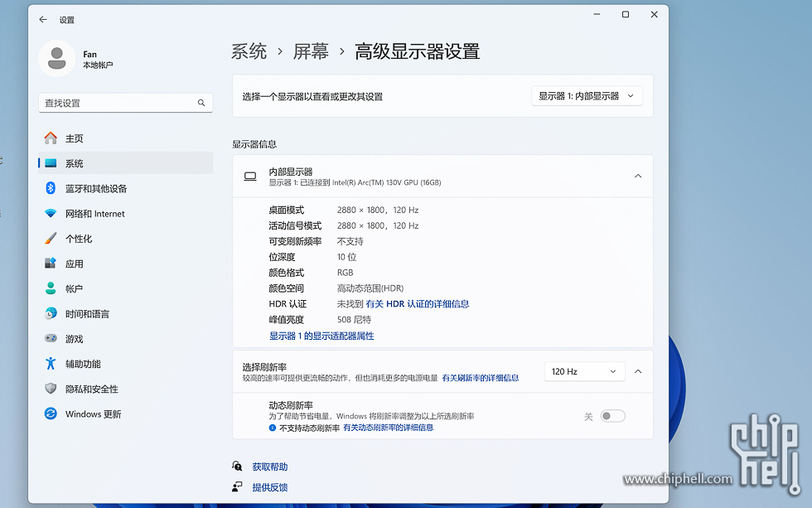This screenshot has height=508, width=812.
Task: Click the Wi-Fi icon beside 网络和 Internet
Action: click(51, 213)
